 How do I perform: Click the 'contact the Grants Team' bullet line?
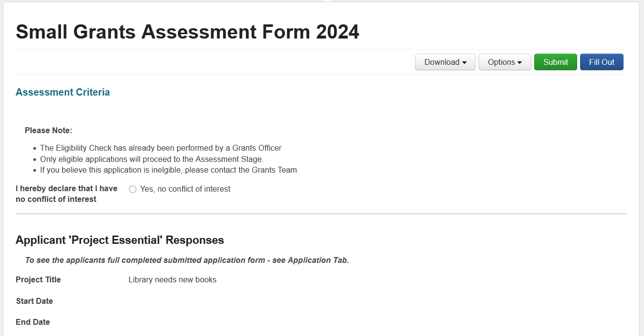168,170
